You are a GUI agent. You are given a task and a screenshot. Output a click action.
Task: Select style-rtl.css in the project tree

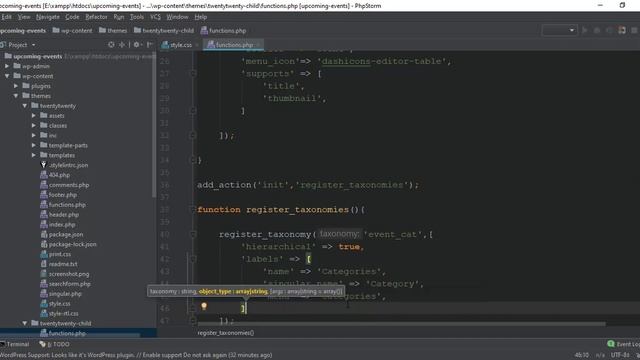point(60,313)
